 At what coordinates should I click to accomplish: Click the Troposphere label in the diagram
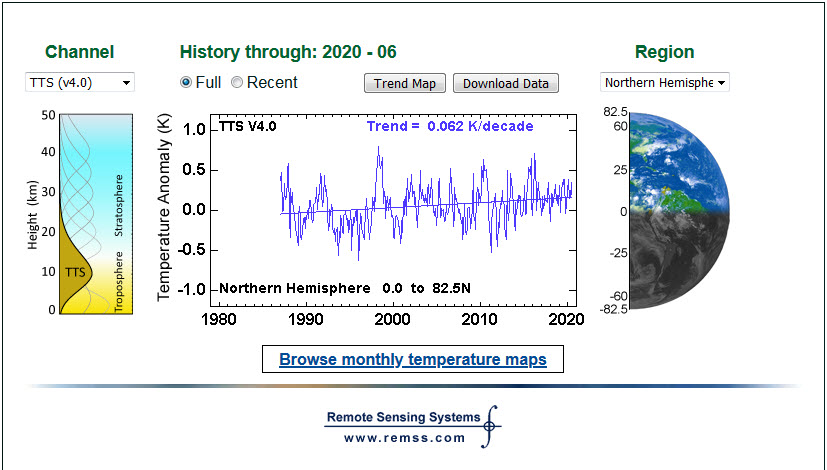click(x=119, y=281)
